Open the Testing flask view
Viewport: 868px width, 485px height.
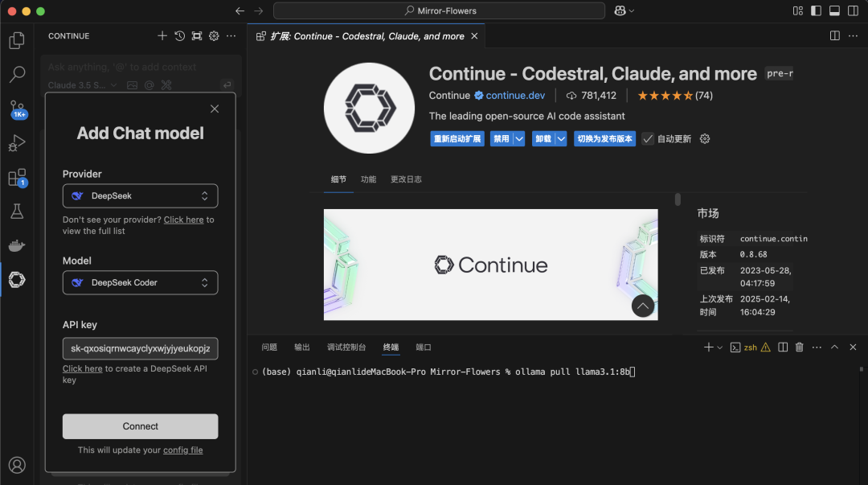coord(17,212)
